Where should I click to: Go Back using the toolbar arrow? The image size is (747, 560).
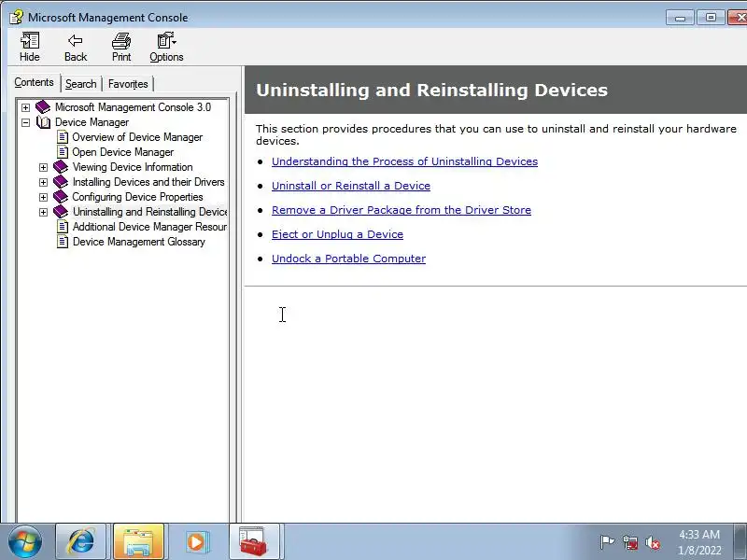pos(76,47)
